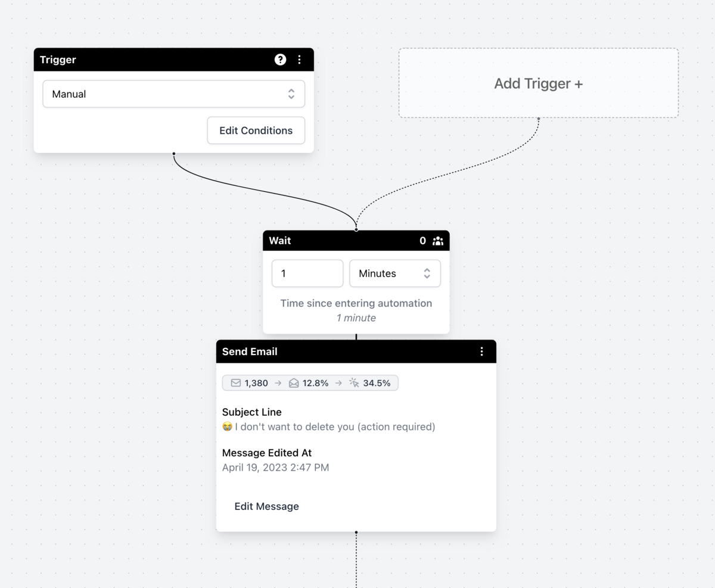Click the Add Trigger + box
The image size is (715, 588).
[539, 83]
